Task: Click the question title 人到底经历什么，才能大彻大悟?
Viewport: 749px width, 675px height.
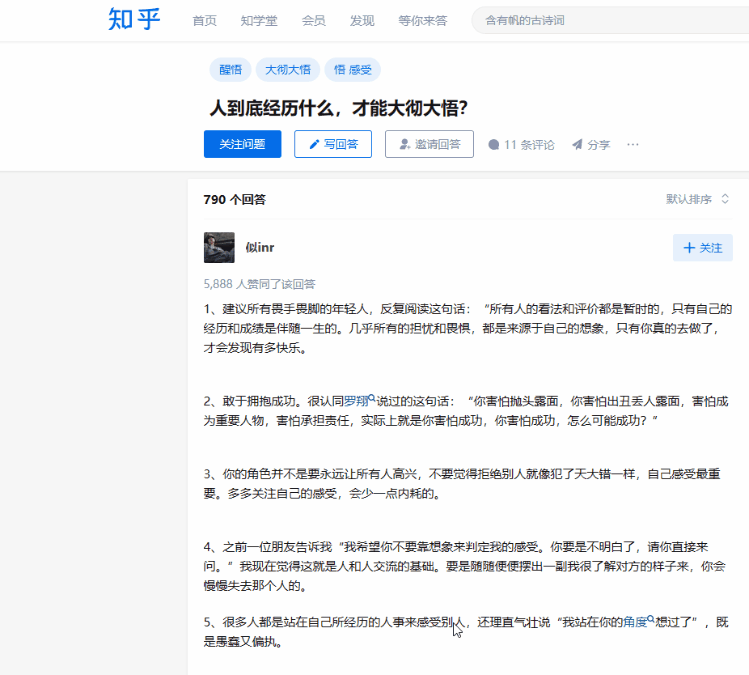Action: (338, 108)
